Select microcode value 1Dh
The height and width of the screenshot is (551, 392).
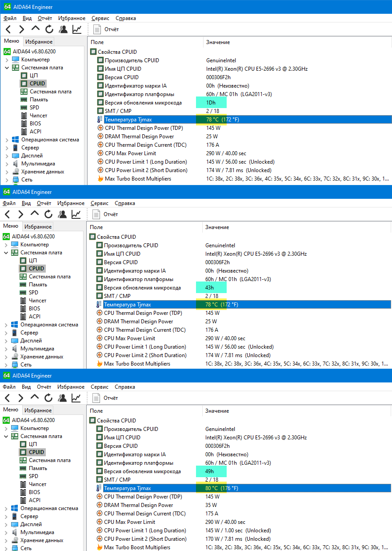(211, 103)
